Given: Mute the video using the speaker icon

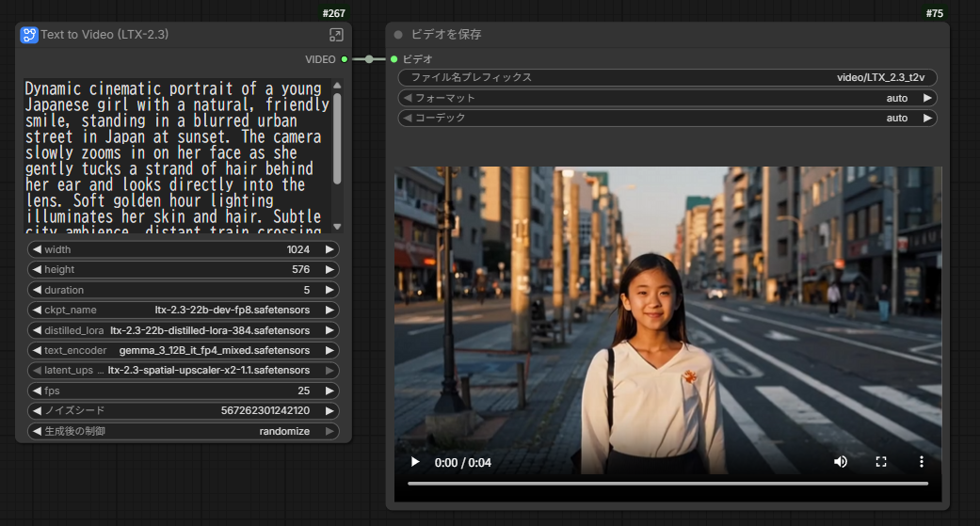Looking at the screenshot, I should 841,462.
